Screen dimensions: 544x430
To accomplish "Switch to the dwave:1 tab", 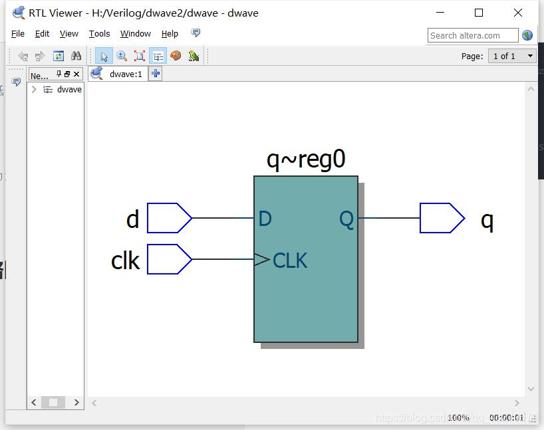I will point(118,74).
